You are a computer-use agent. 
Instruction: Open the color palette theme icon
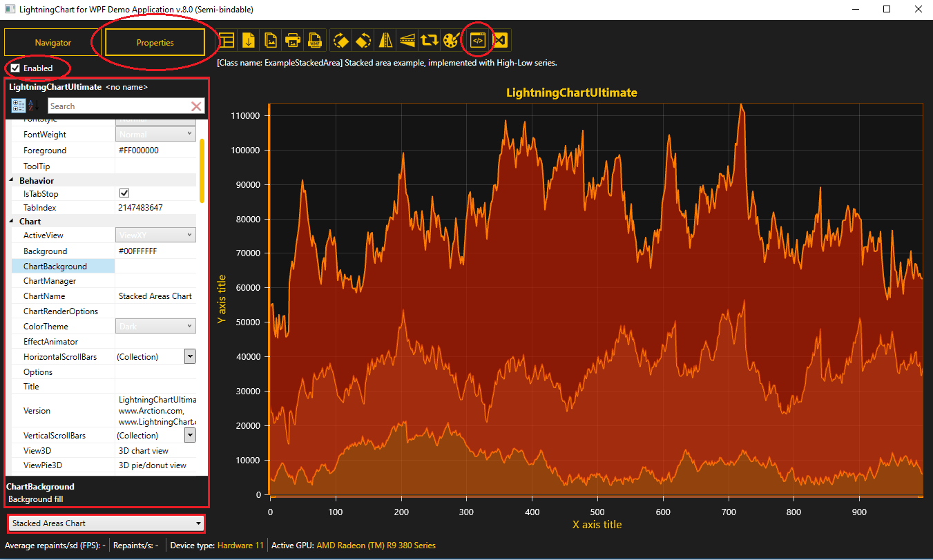452,40
